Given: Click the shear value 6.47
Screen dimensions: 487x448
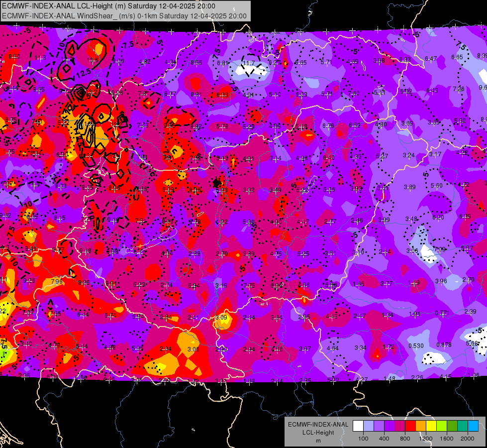Looking at the screenshot, I should [x=431, y=58].
